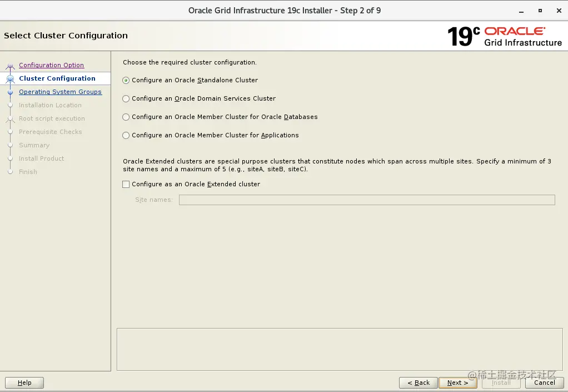The image size is (568, 392).
Task: Click the Summary step text
Action: click(x=34, y=146)
